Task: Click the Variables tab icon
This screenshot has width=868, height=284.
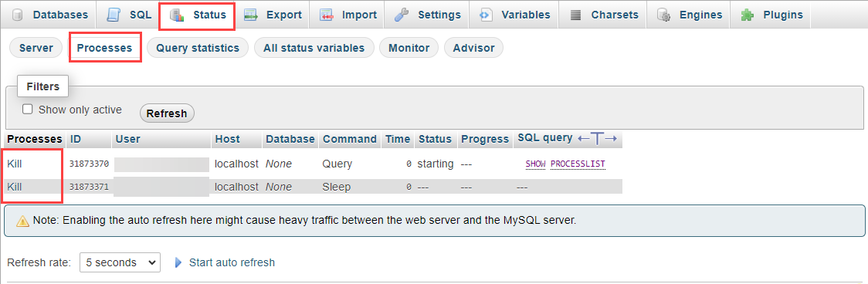Action: [486, 15]
